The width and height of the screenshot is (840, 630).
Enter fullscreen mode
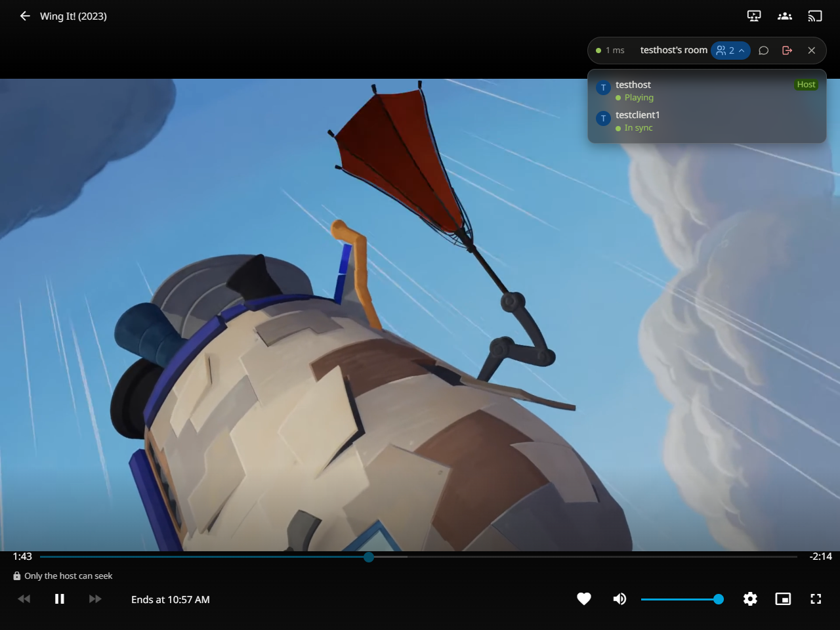tap(816, 598)
